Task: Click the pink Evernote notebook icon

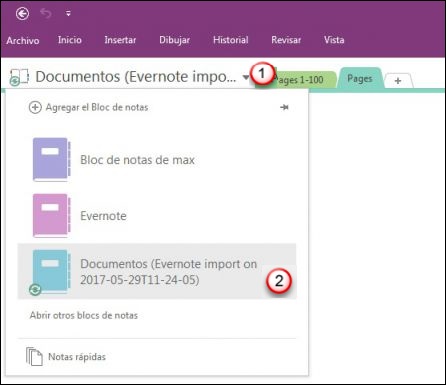Action: point(51,216)
